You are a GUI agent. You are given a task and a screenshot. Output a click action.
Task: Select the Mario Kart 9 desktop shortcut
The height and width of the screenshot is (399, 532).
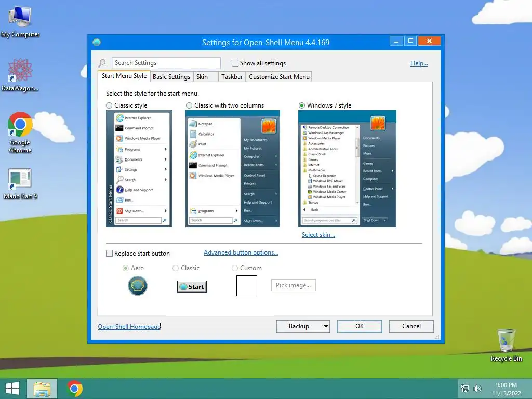[x=20, y=183]
